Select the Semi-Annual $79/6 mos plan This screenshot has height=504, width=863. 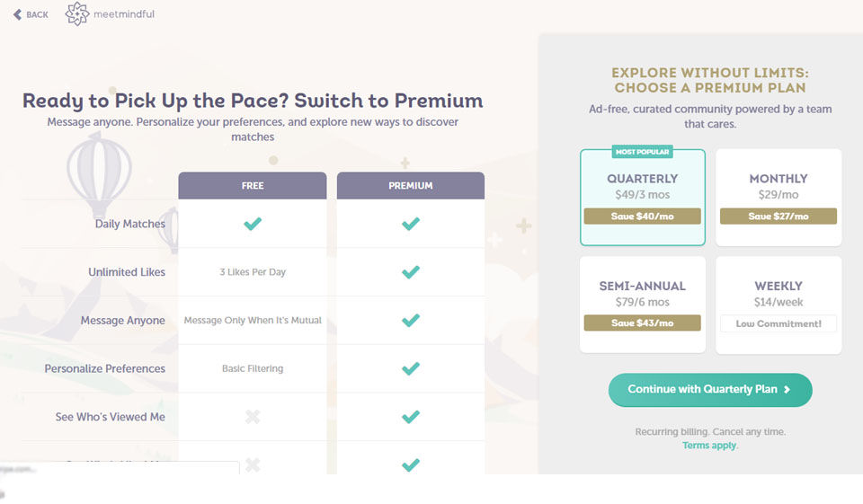(x=642, y=294)
